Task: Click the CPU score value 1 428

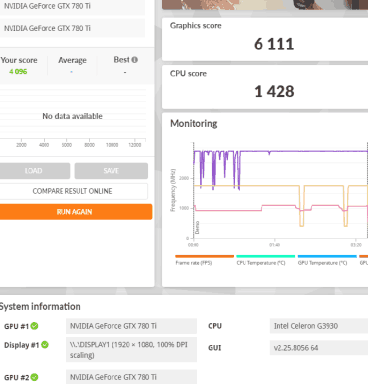Action: (x=274, y=92)
